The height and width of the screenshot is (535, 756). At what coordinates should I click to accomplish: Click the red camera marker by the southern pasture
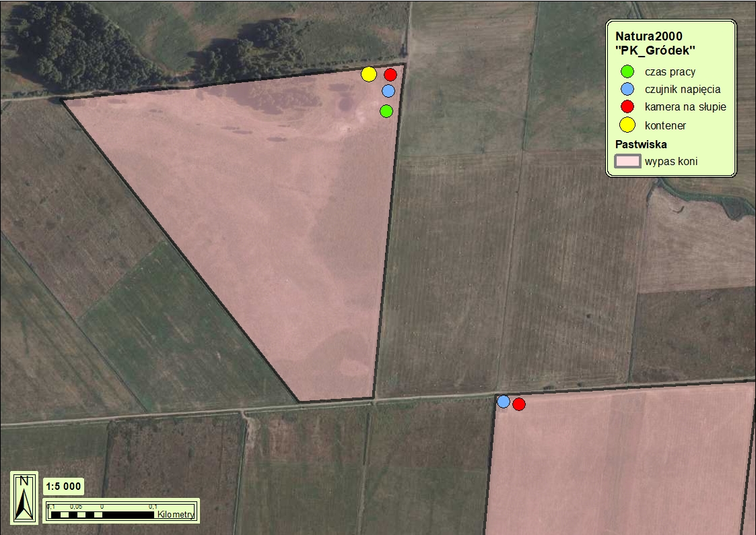pos(518,404)
